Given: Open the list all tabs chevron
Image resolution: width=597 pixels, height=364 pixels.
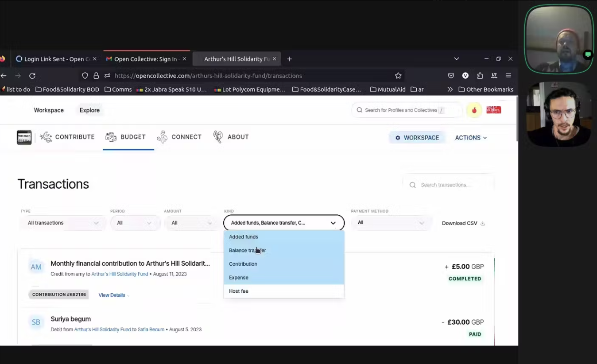Looking at the screenshot, I should click(457, 59).
